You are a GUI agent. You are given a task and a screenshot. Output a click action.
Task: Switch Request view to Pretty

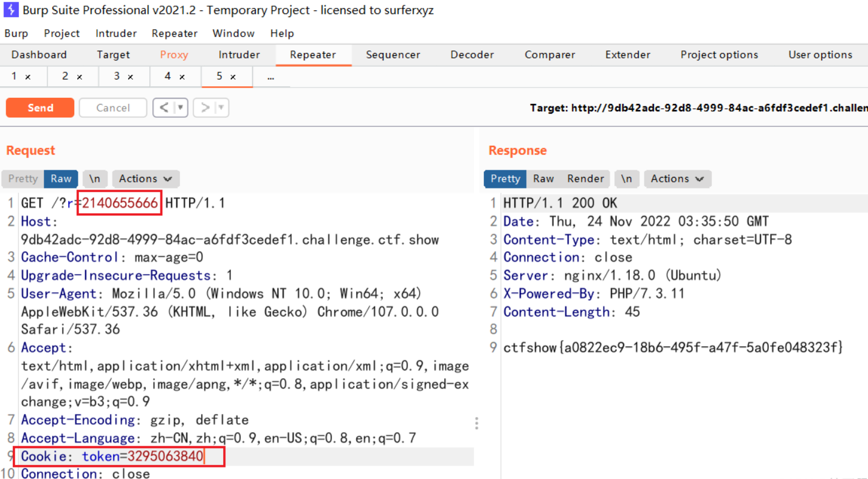tap(23, 179)
